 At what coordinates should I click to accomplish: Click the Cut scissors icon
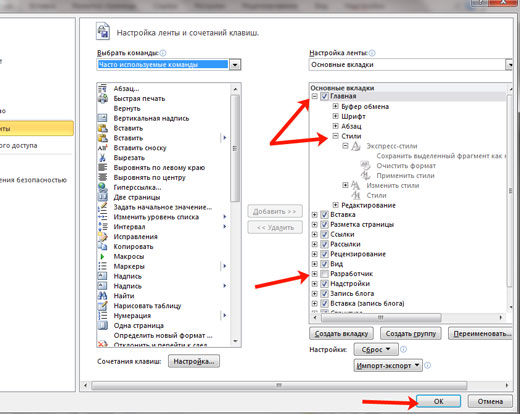pos(103,158)
